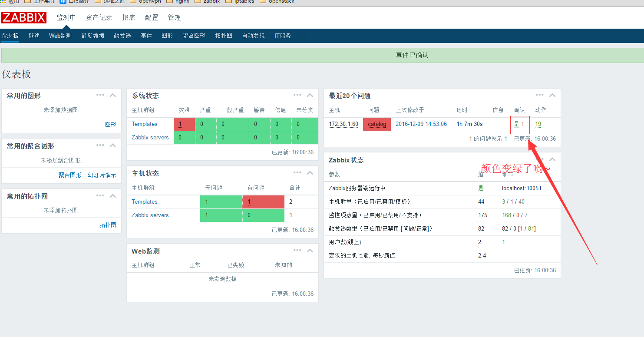Switch to the 聚合图形 submenu tab
Image resolution: width=644 pixels, height=337 pixels.
pos(194,36)
